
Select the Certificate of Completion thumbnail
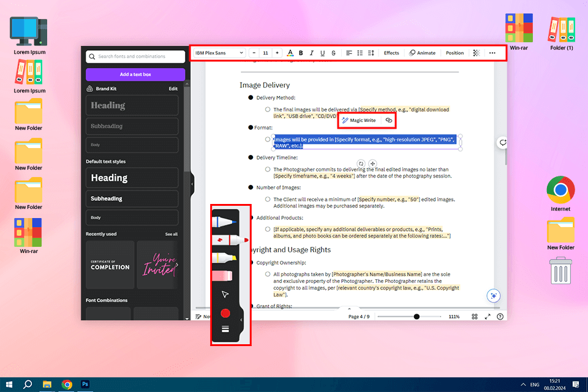point(110,265)
